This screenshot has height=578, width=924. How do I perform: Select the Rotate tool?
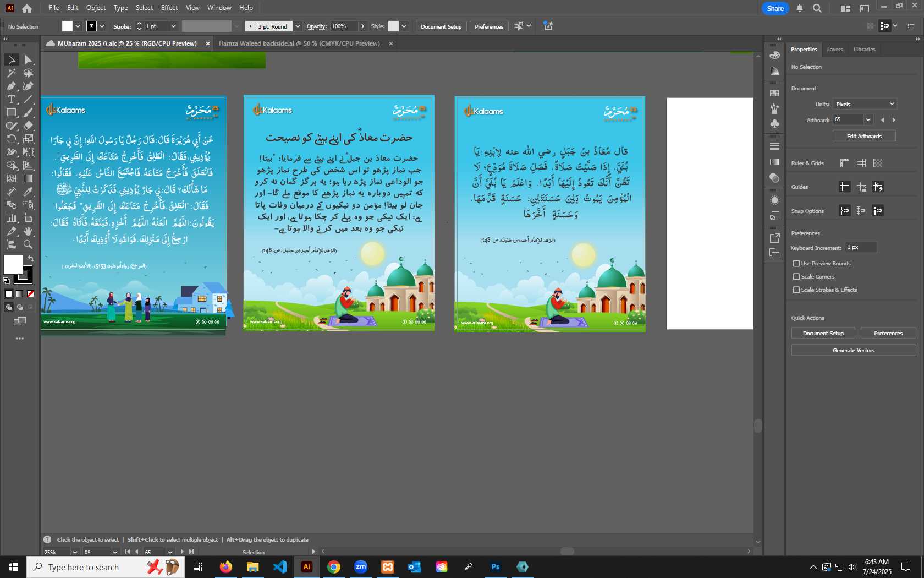[x=11, y=139]
